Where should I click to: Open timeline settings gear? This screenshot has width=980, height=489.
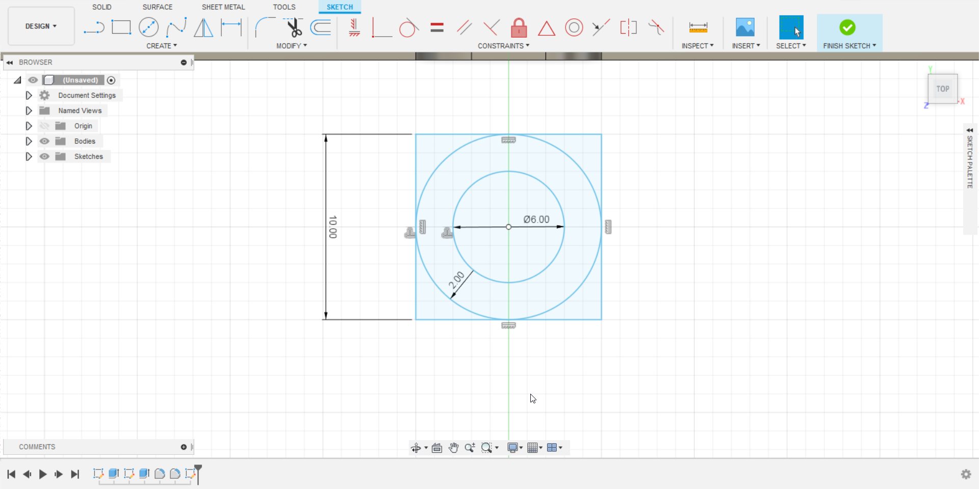click(966, 474)
